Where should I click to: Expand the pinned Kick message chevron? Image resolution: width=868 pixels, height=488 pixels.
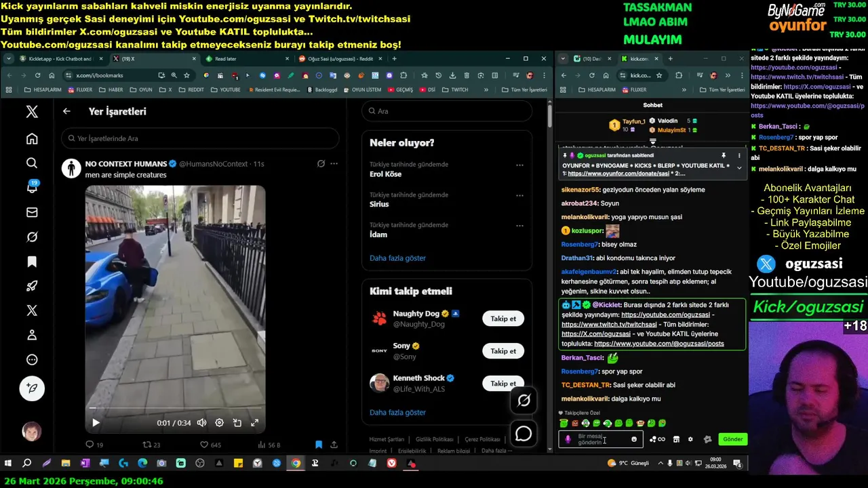click(x=739, y=167)
